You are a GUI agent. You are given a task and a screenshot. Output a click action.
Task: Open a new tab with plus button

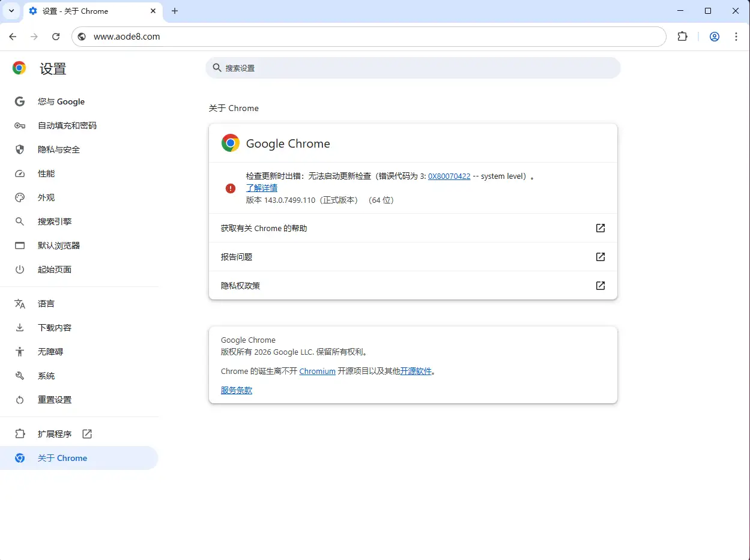175,11
